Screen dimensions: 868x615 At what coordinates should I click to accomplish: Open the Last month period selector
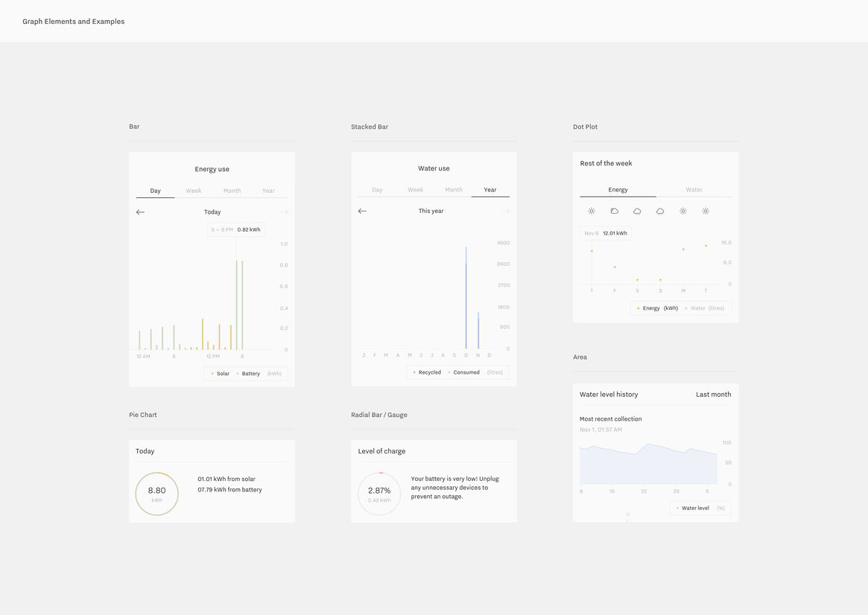click(713, 395)
